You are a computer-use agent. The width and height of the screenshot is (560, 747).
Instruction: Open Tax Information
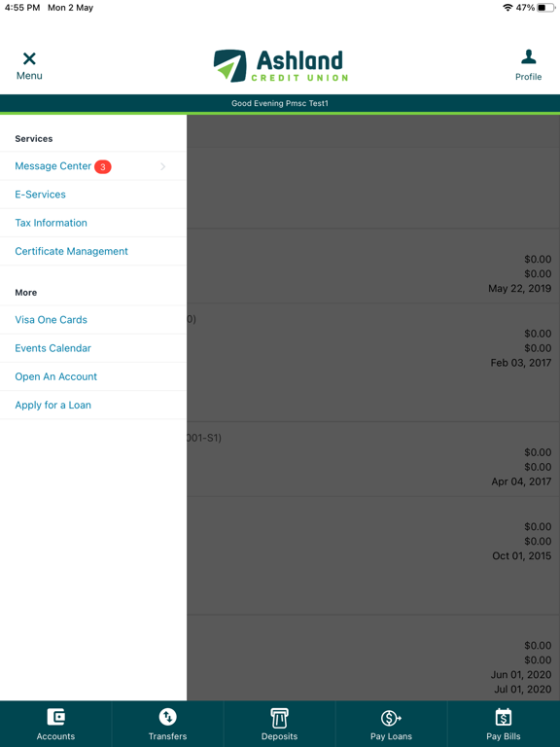[x=93, y=223]
